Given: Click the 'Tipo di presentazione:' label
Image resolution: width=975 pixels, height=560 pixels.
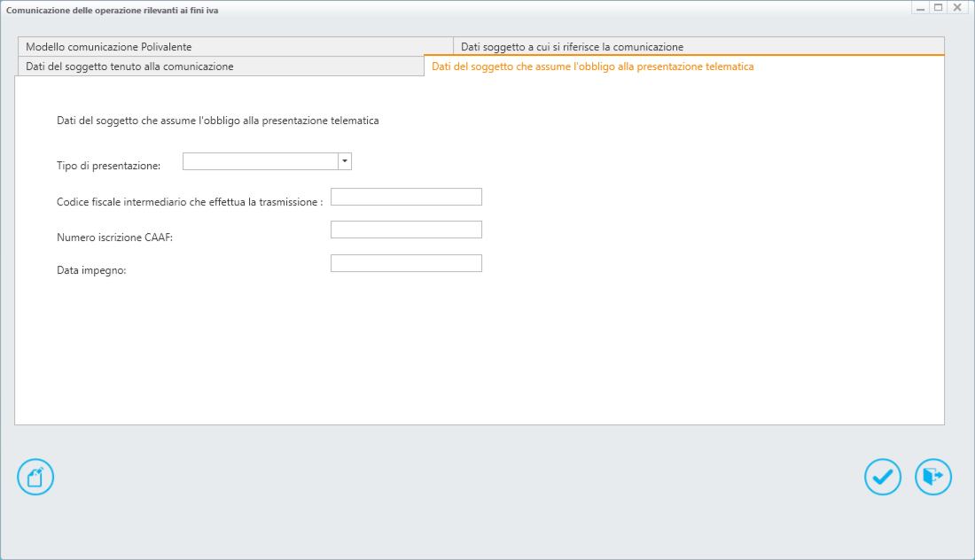Looking at the screenshot, I should click(109, 166).
